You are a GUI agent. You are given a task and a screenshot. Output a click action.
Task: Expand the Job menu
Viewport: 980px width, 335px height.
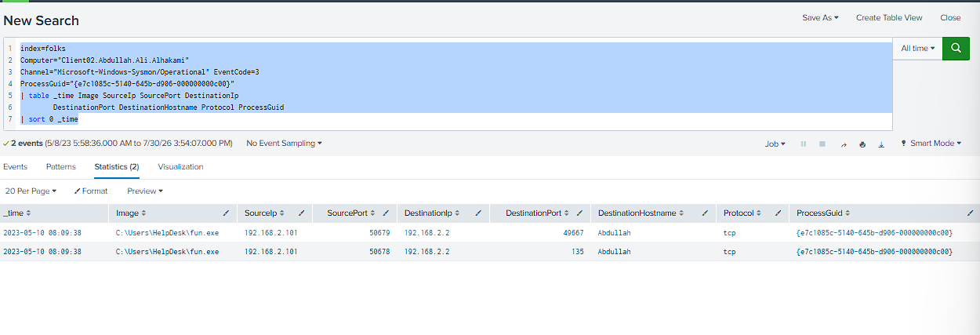[775, 144]
